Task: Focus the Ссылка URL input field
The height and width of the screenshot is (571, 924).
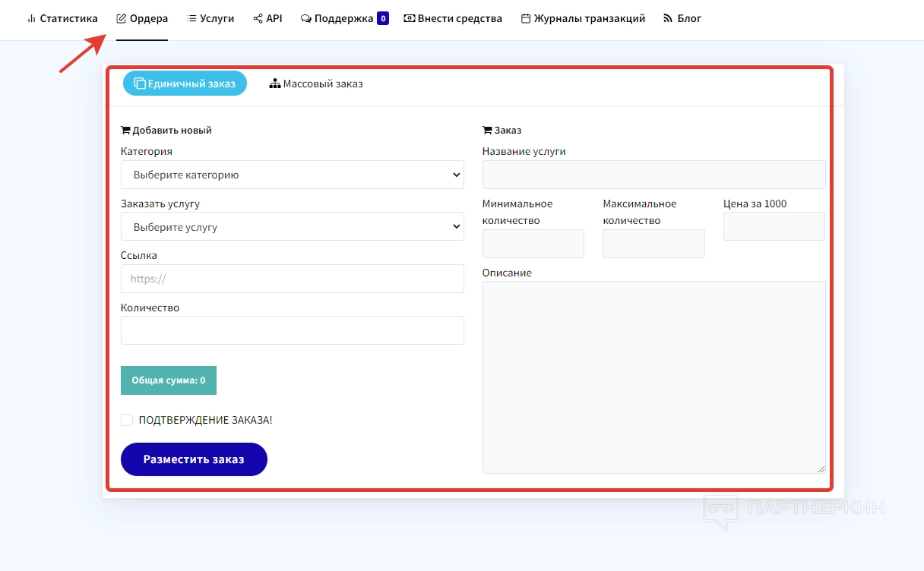Action: pos(292,279)
